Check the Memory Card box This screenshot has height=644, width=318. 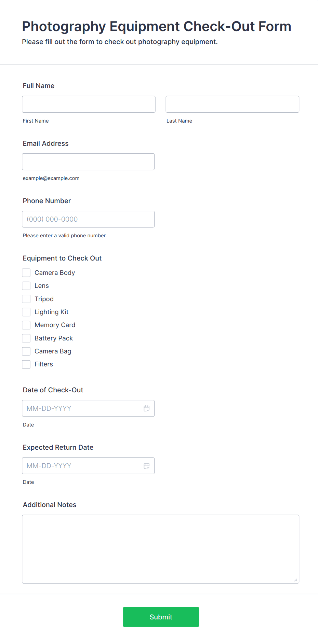coord(26,325)
